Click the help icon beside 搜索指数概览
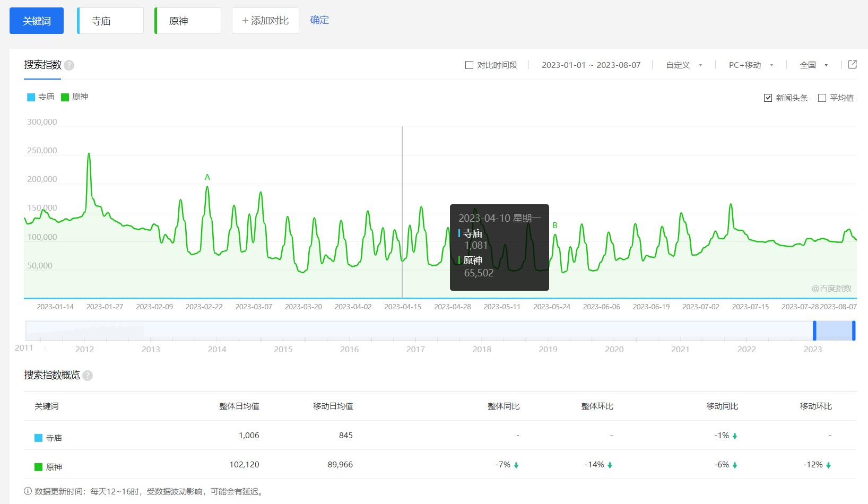868x504 pixels. (88, 376)
